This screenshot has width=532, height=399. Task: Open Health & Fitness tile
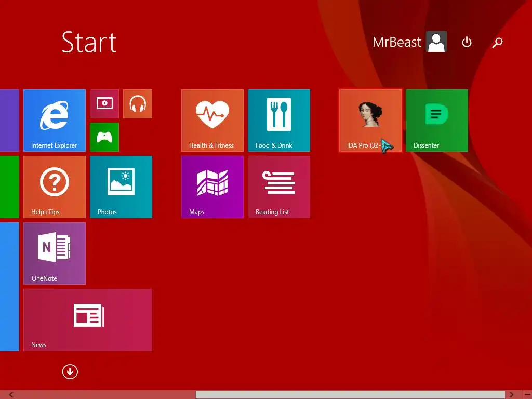212,121
